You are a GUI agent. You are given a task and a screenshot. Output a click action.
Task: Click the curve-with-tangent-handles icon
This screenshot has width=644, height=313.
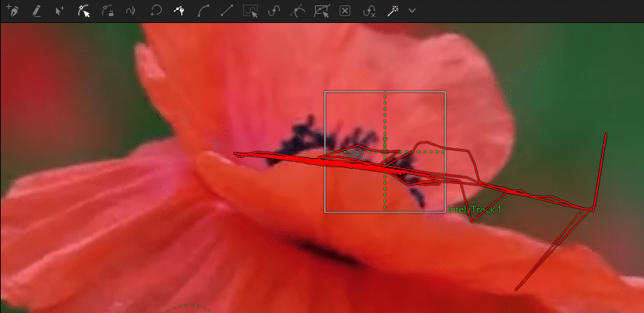(x=297, y=11)
